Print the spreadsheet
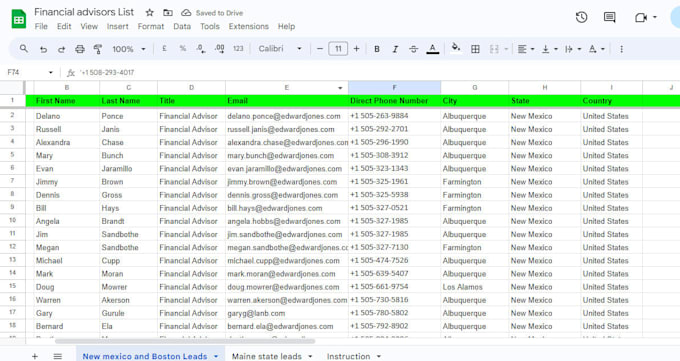The width and height of the screenshot is (680, 361). pyautogui.click(x=80, y=49)
